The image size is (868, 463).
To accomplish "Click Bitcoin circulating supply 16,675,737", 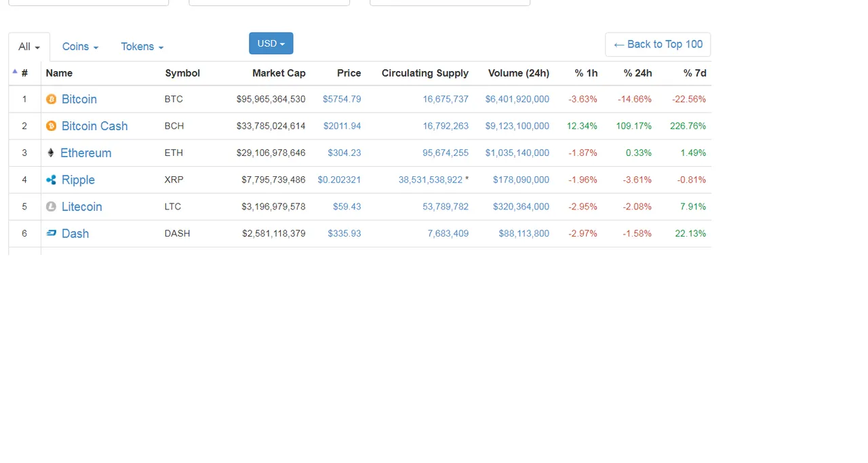I will click(x=446, y=99).
